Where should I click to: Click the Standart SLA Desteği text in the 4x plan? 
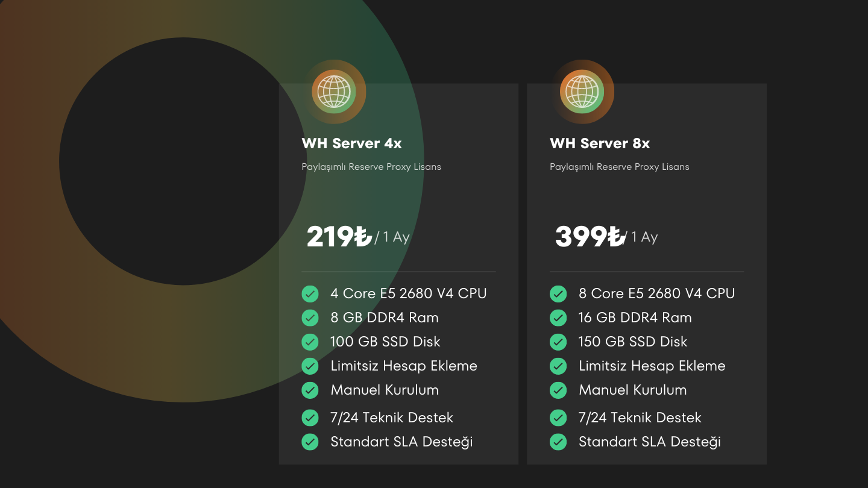pyautogui.click(x=401, y=442)
